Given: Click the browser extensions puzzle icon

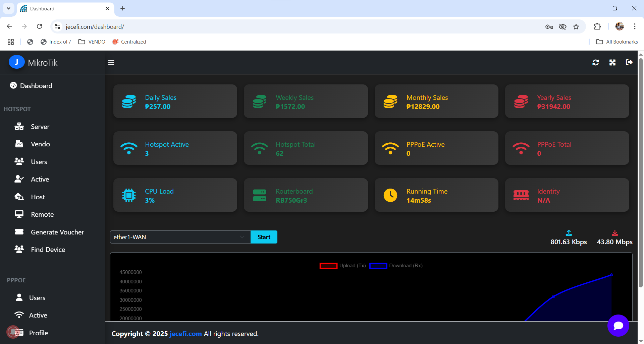Looking at the screenshot, I should click(597, 26).
